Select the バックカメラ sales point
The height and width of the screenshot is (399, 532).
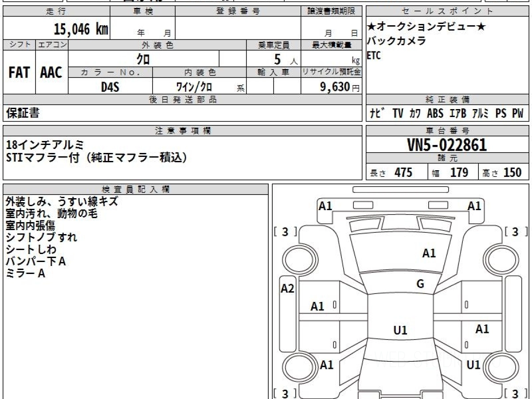tap(396, 41)
